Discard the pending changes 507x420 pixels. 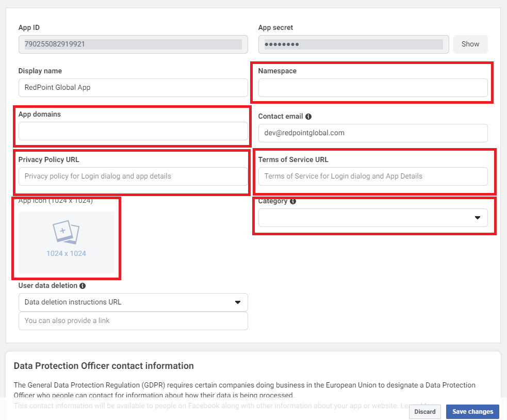tap(424, 412)
